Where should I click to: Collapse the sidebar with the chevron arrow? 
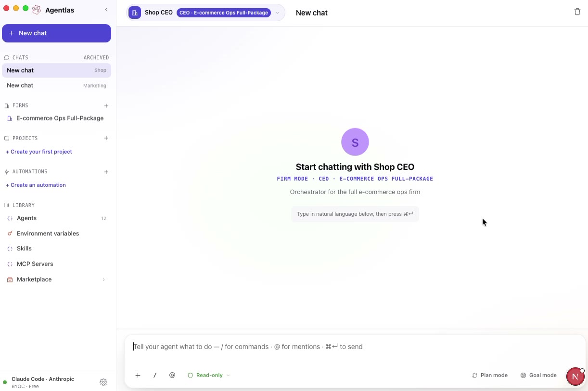[x=106, y=10]
